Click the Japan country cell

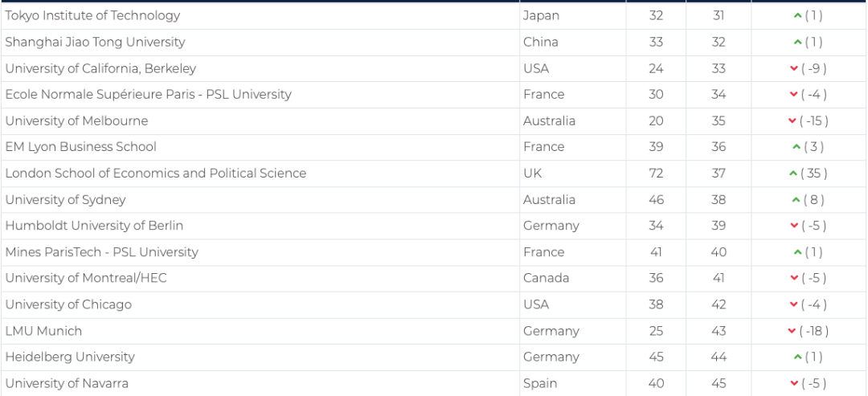click(541, 16)
